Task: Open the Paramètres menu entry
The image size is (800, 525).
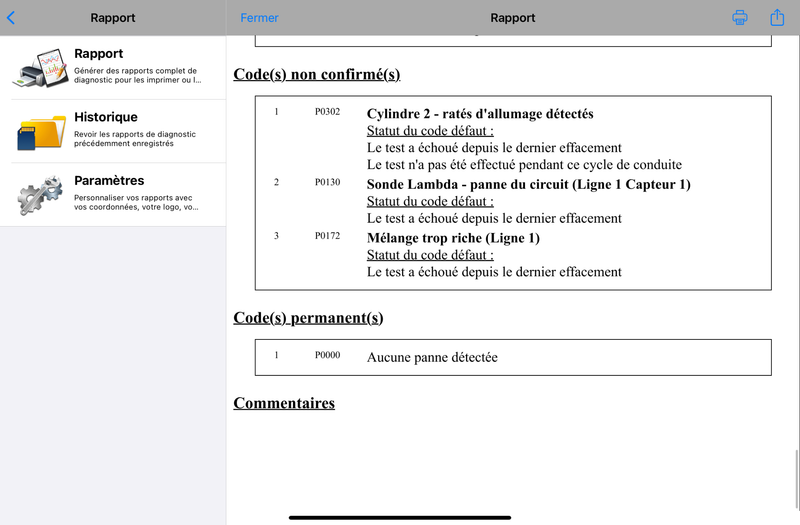Action: 113,195
